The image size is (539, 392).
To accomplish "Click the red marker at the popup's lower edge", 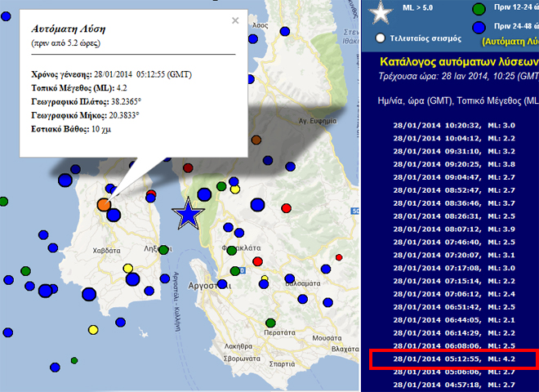I will point(188,168).
